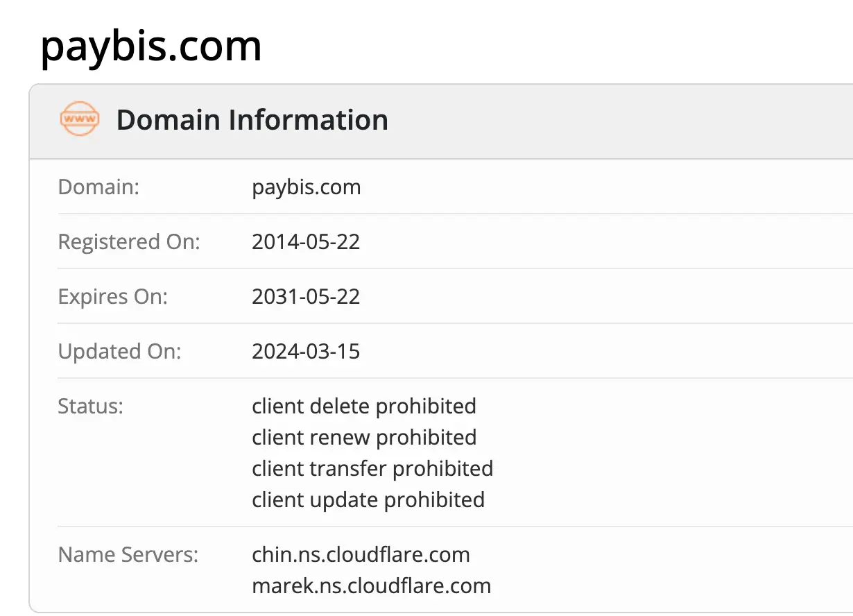Select the paybis.com domain value

coord(306,187)
